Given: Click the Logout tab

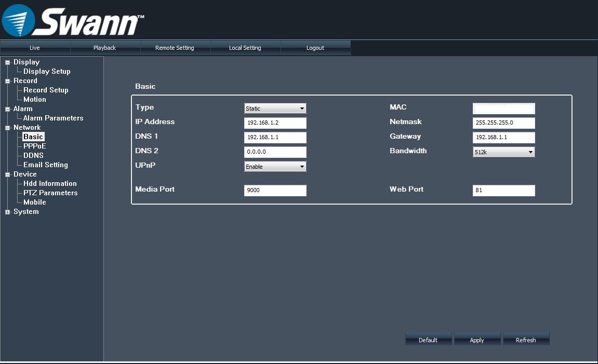Looking at the screenshot, I should [315, 48].
